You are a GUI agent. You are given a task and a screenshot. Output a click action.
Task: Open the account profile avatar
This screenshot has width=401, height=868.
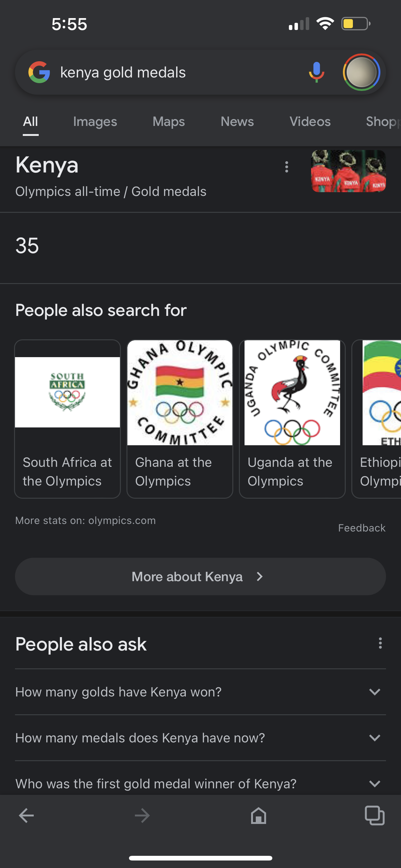pyautogui.click(x=361, y=72)
